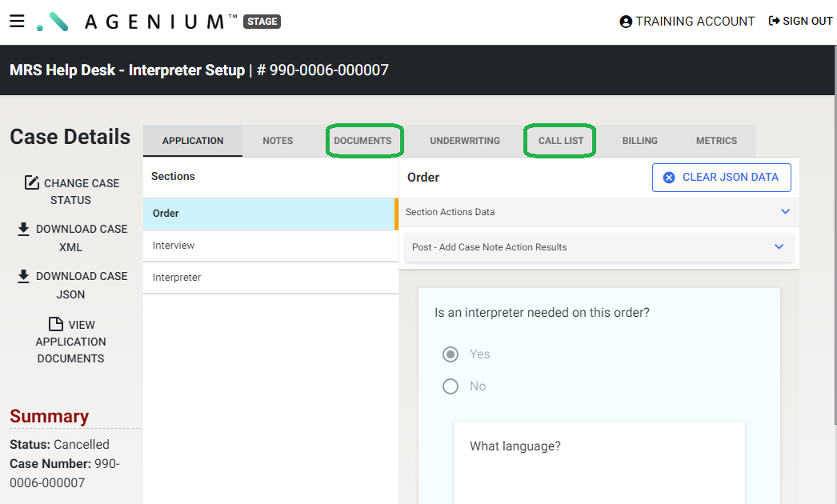Click the Agenium logo
Screen dimensions: 837x504
coord(137,22)
